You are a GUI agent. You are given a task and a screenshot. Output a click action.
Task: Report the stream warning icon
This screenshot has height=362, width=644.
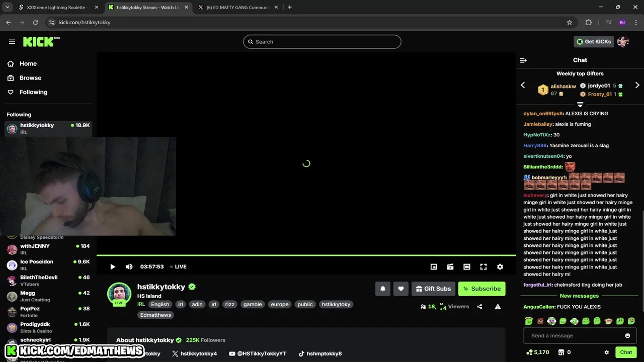498,307
